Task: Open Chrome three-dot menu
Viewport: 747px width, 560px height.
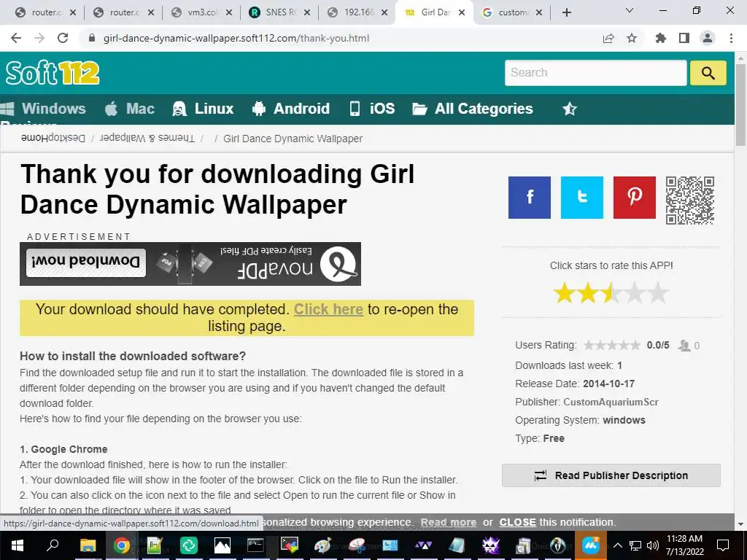Action: pyautogui.click(x=731, y=38)
